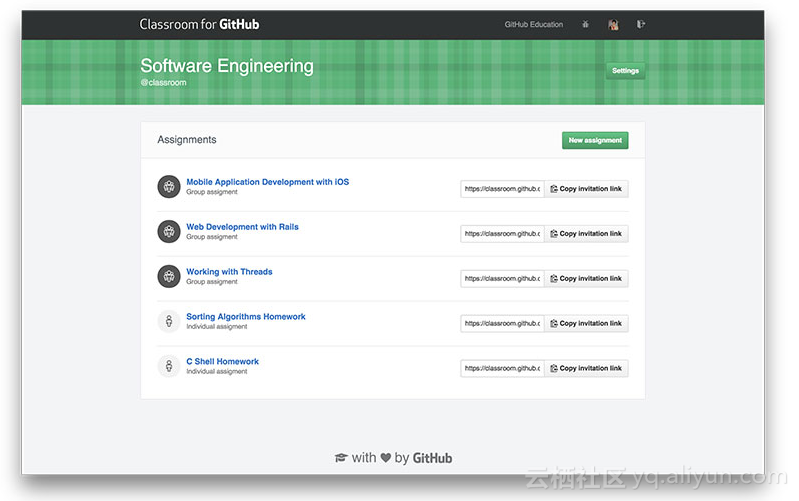Open C Shell Homework assignment
The image size is (799, 501).
tap(223, 361)
